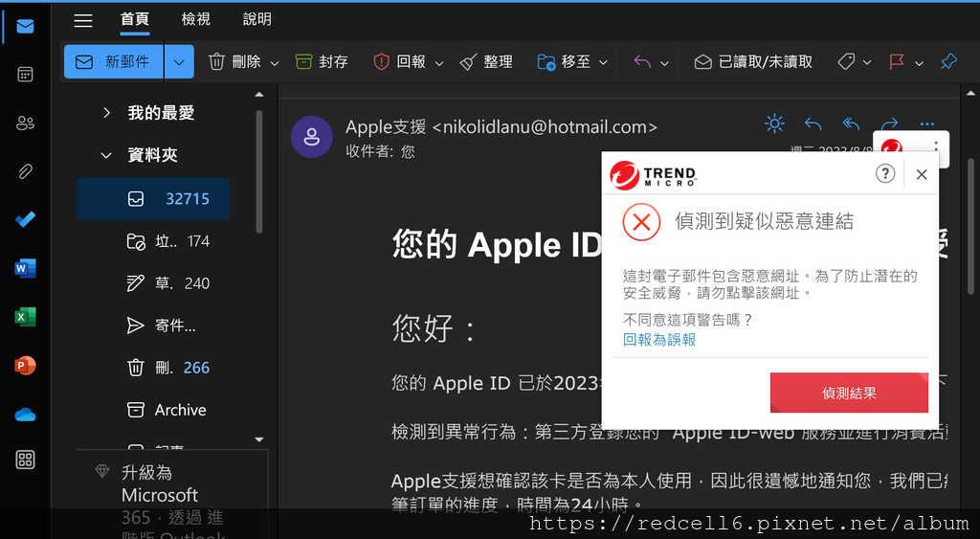Close the Trend Micro warning popup
The width and height of the screenshot is (980, 539).
922,174
